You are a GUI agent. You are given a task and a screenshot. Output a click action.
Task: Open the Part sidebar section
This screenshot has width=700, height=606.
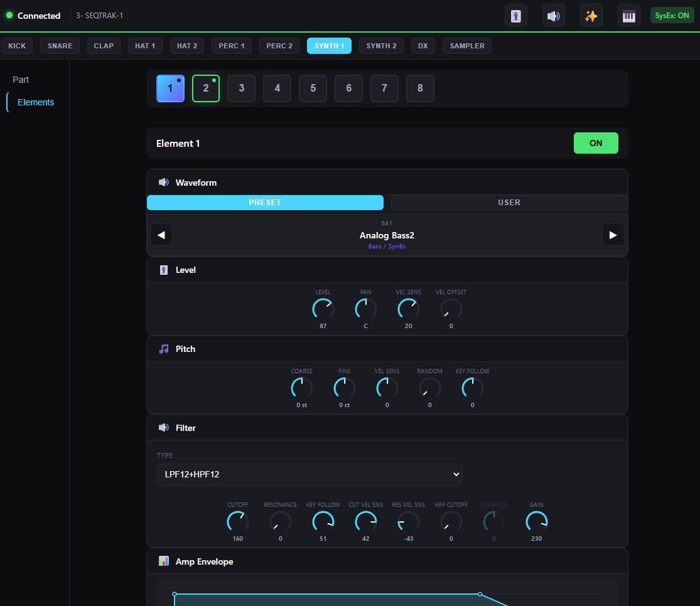coord(21,80)
